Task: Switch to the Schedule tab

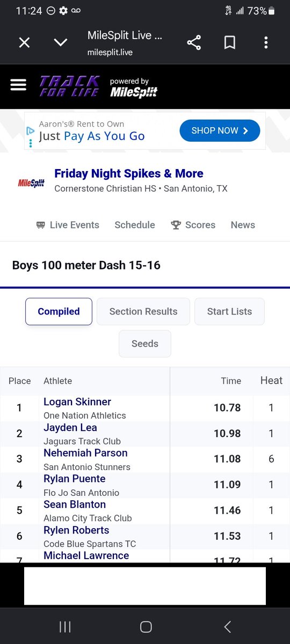Action: [x=135, y=225]
